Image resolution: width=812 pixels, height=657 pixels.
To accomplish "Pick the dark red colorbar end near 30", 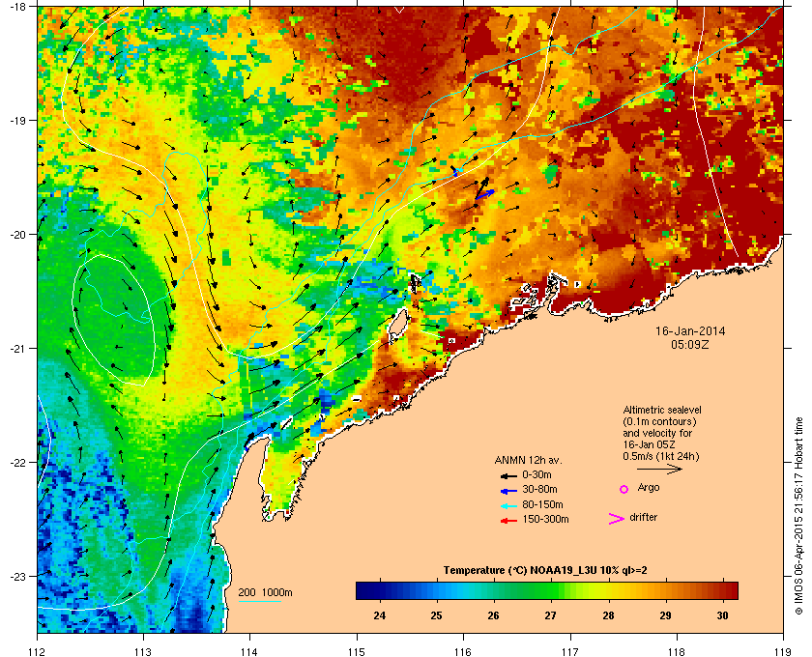I will [729, 590].
